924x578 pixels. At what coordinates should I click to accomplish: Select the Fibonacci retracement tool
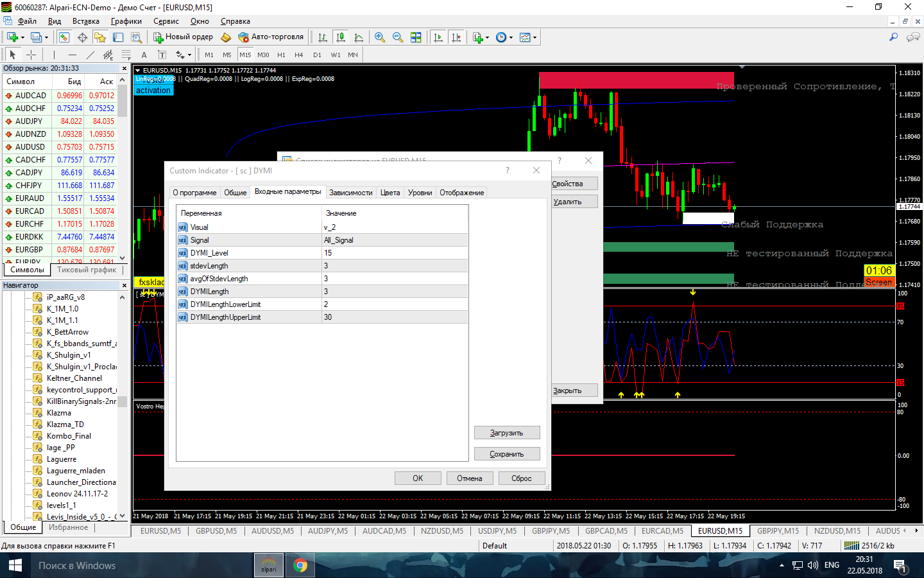click(126, 55)
